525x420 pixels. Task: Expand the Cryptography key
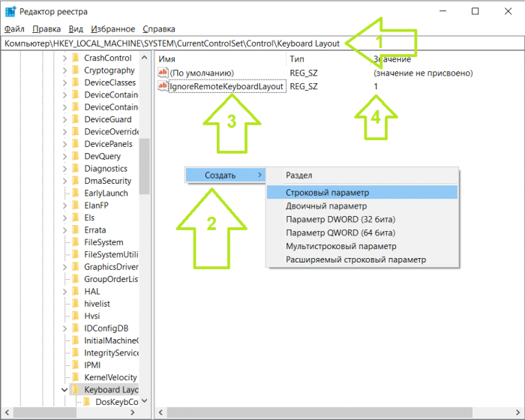[64, 70]
